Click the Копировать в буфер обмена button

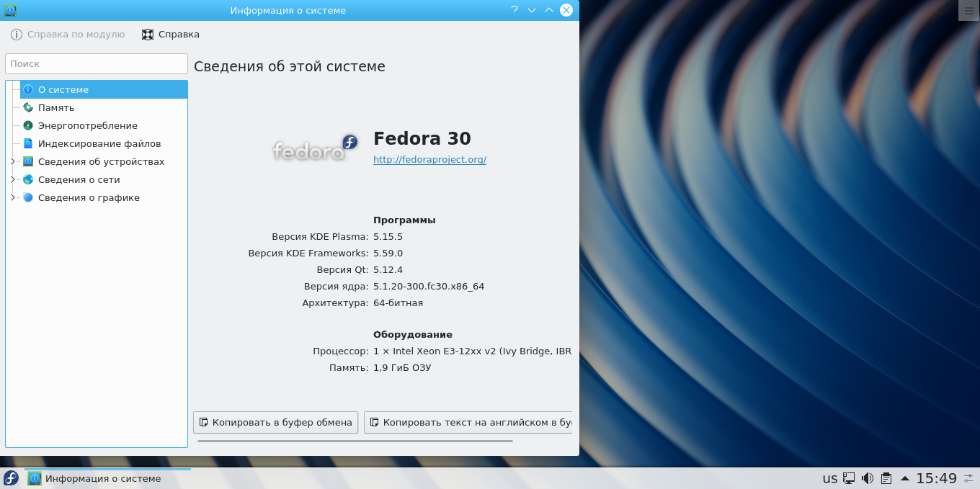(275, 422)
